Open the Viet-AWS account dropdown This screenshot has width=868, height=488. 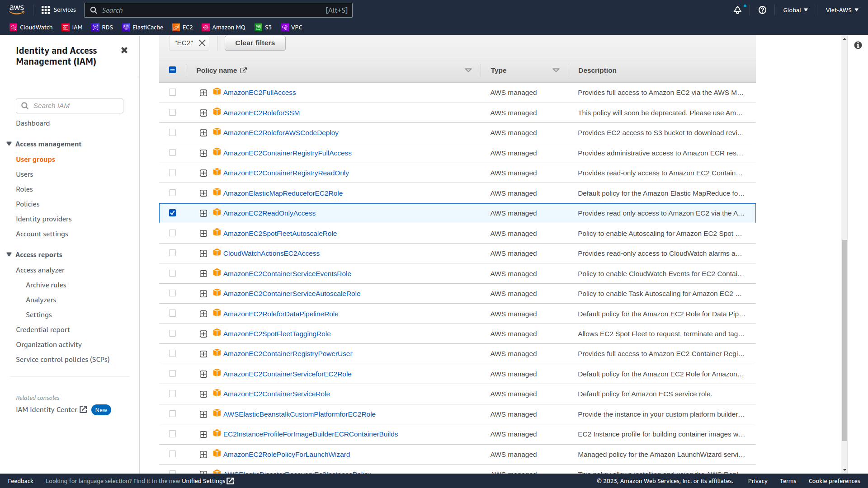[x=842, y=10]
